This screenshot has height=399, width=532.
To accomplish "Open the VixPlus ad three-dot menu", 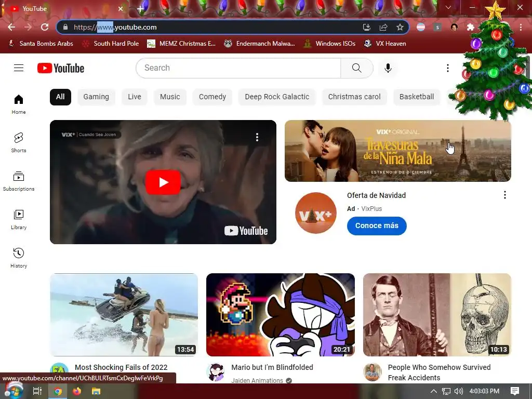I will (505, 195).
